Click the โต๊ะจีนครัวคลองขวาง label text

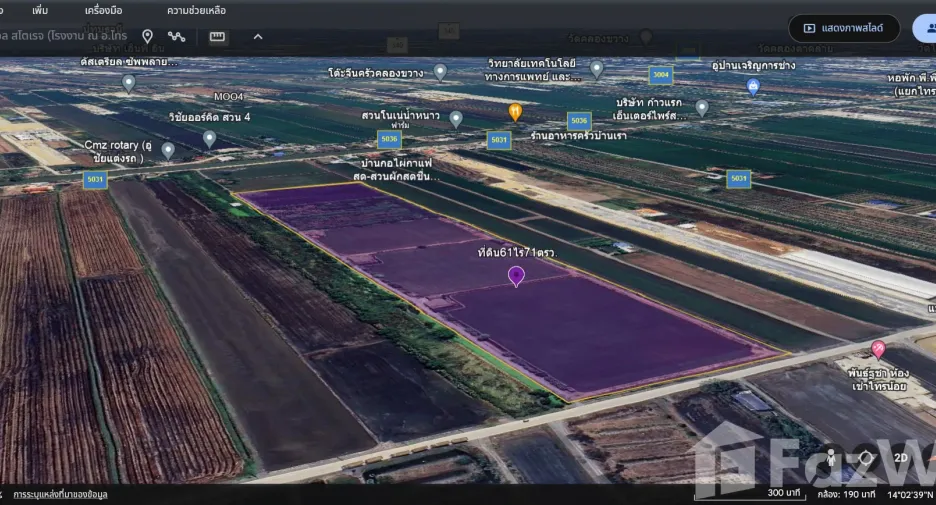click(375, 73)
